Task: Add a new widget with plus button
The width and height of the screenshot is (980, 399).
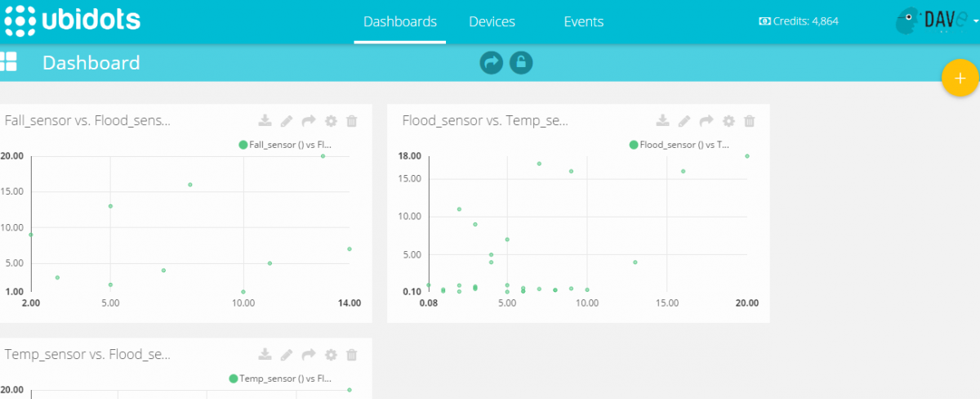Action: coord(960,78)
